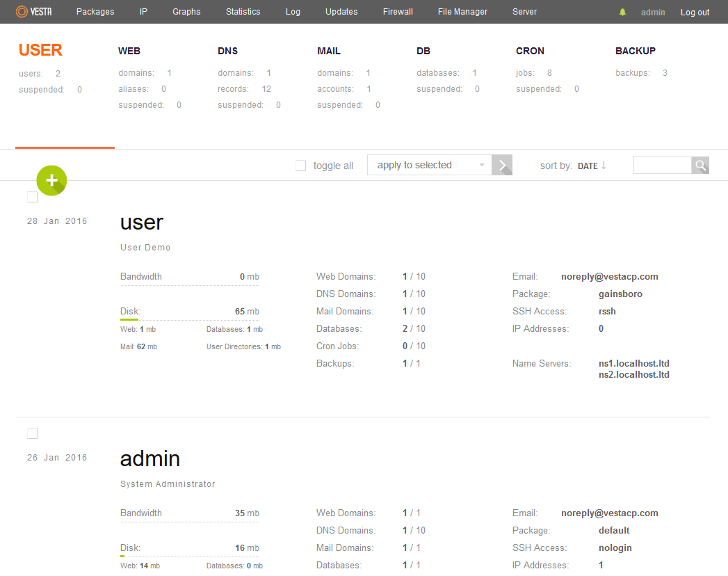Click the admin profile link in header

tap(653, 13)
